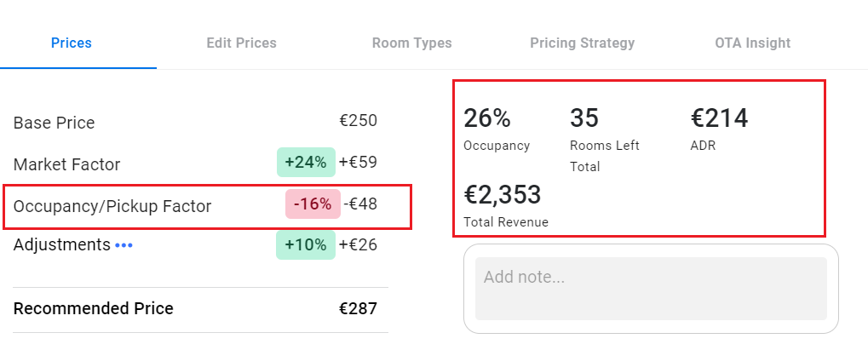
Task: Click the €2,353 Total Revenue statistic
Action: coord(503,195)
